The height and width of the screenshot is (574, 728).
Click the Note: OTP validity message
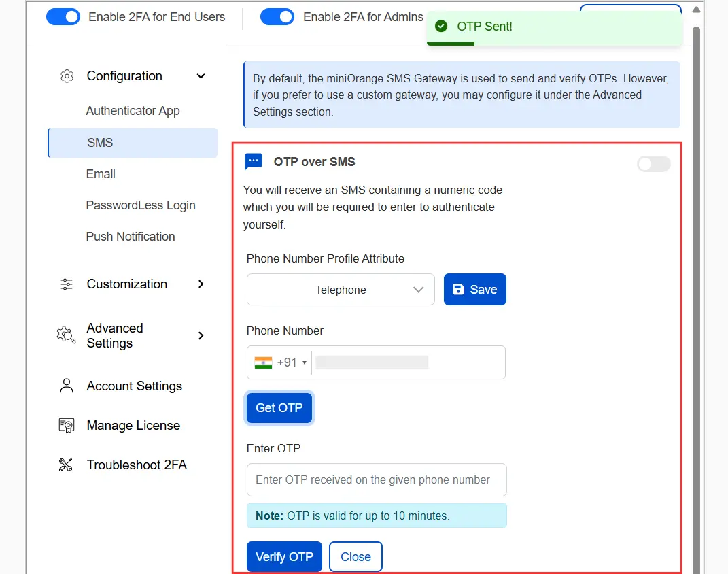(377, 516)
